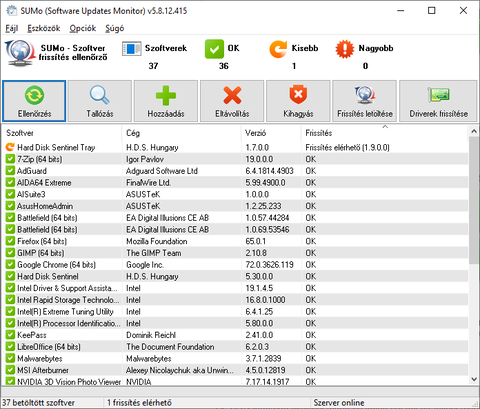Click the Szoftverek window icon

pyautogui.click(x=132, y=49)
